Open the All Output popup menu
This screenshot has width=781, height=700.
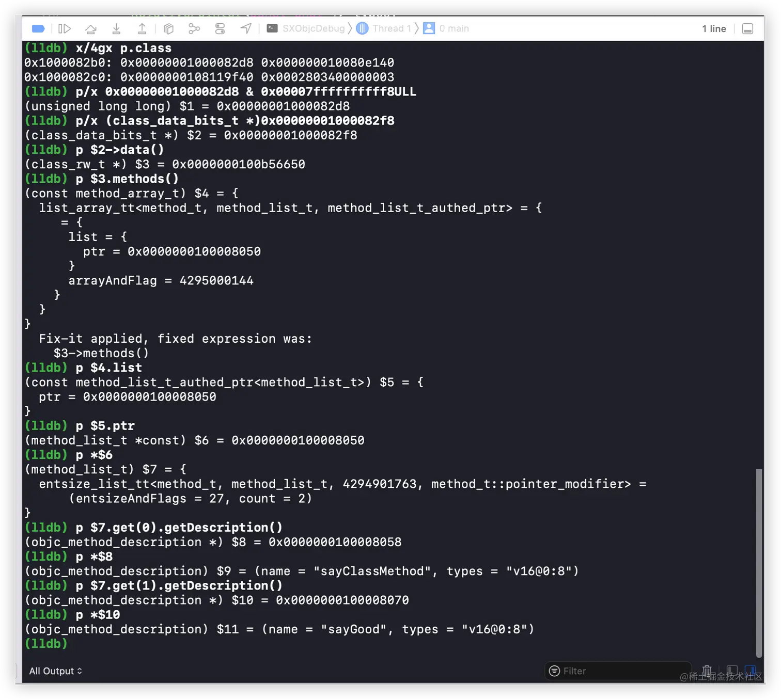(x=56, y=671)
